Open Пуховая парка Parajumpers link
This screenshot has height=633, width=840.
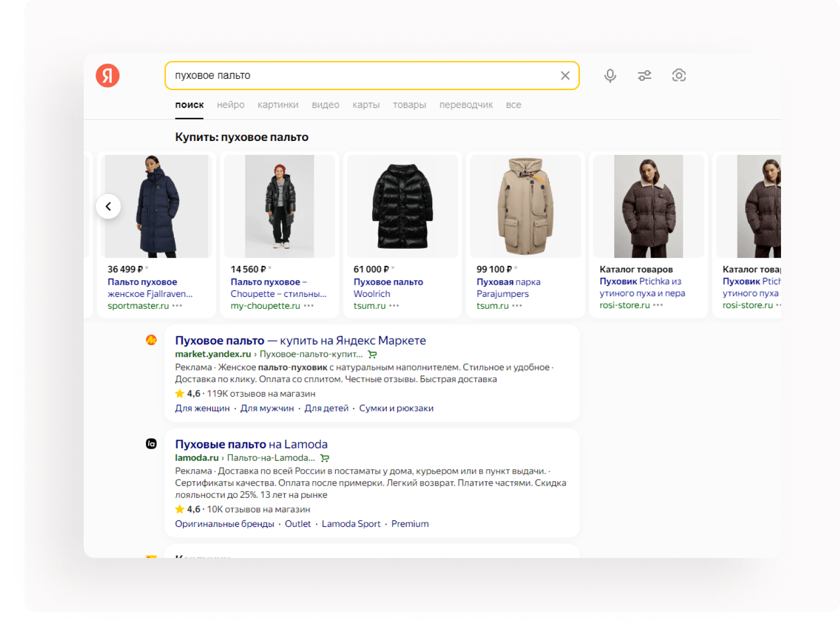coord(509,288)
